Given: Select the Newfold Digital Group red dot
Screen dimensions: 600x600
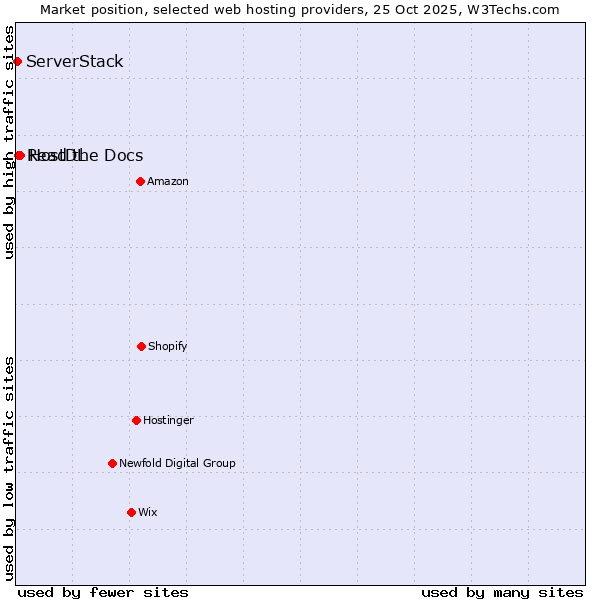Looking at the screenshot, I should (112, 463).
